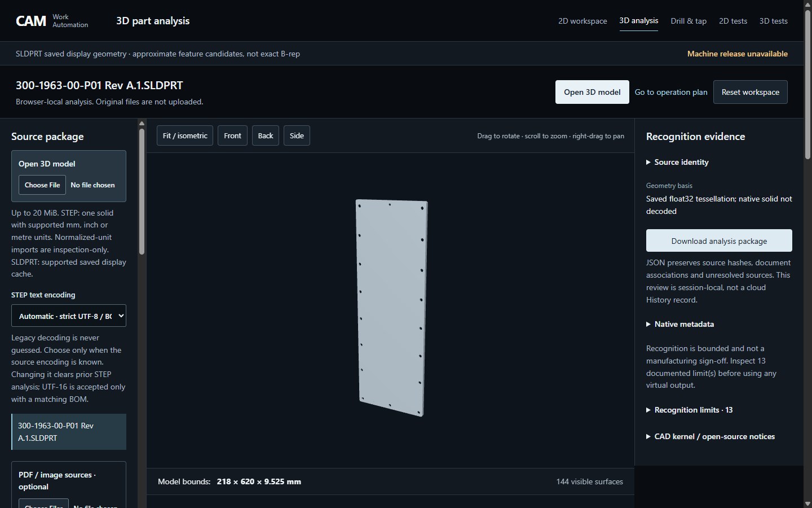Screen dimensions: 812x508
Task: Select the 300-1963-00-P01 Rev A.1.SLDPRT source item
Action: click(x=69, y=432)
